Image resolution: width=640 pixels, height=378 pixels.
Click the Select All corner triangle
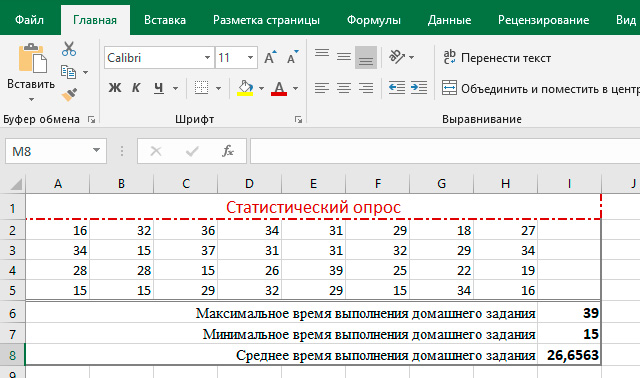[16, 185]
